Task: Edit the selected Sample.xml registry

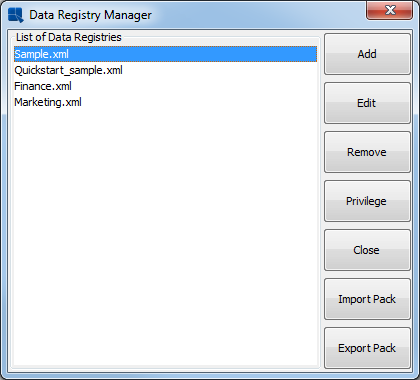Action: [x=367, y=103]
